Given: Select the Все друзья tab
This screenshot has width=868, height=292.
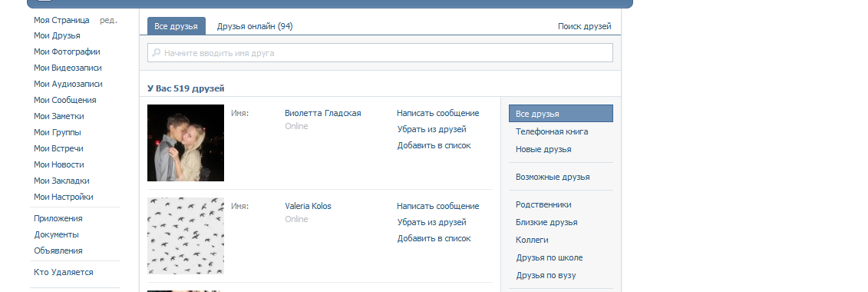Looking at the screenshot, I should [176, 26].
